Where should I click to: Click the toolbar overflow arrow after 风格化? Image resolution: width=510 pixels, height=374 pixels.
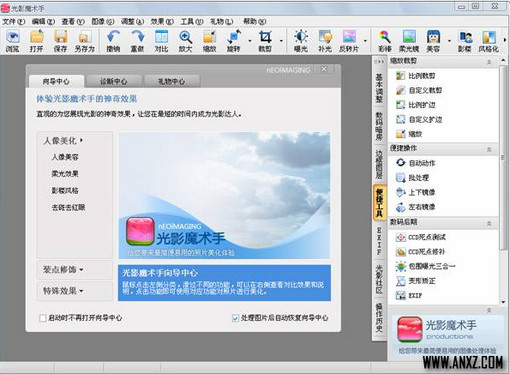point(505,40)
